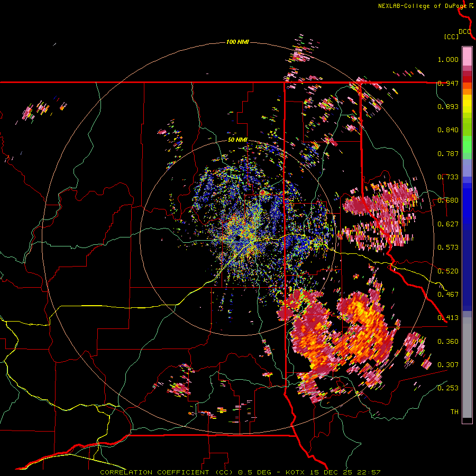The image size is (476, 476).
Task: Click the 0.733 scale value
Action: (x=448, y=177)
